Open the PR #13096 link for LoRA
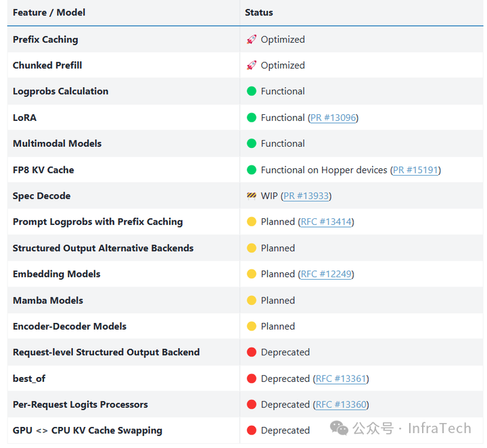487x448 pixels. click(333, 118)
